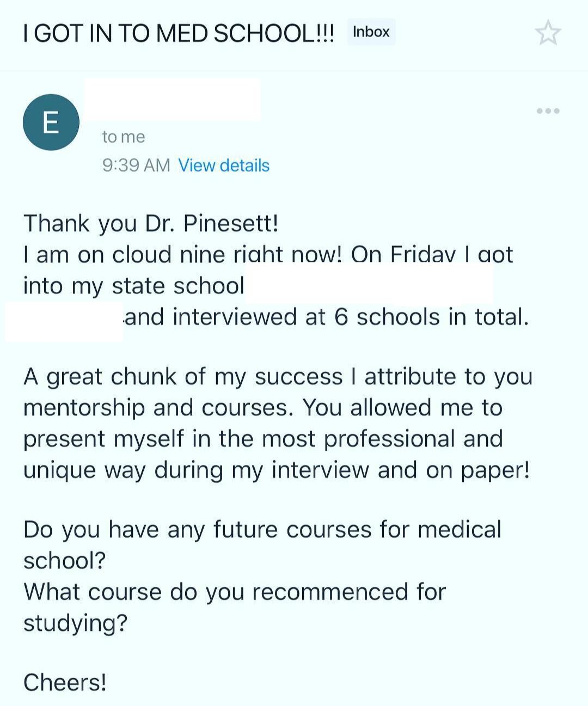Click the "present myself in the most professional" line

(262, 439)
